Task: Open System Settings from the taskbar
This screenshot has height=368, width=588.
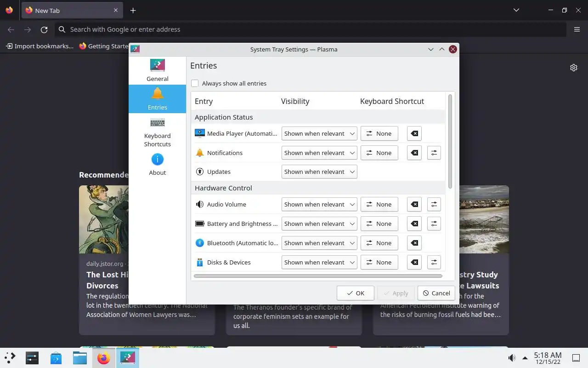Action: [x=32, y=357]
